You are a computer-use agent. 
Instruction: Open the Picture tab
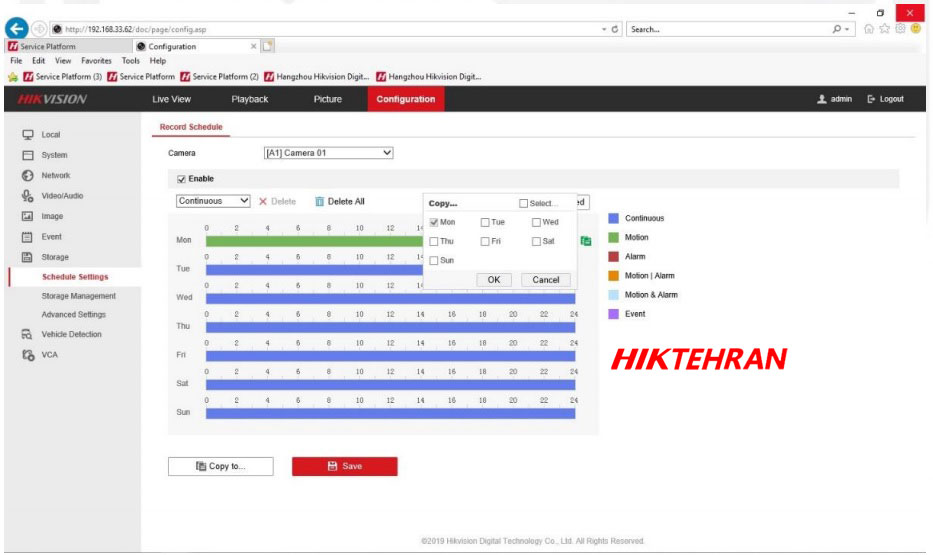[328, 99]
